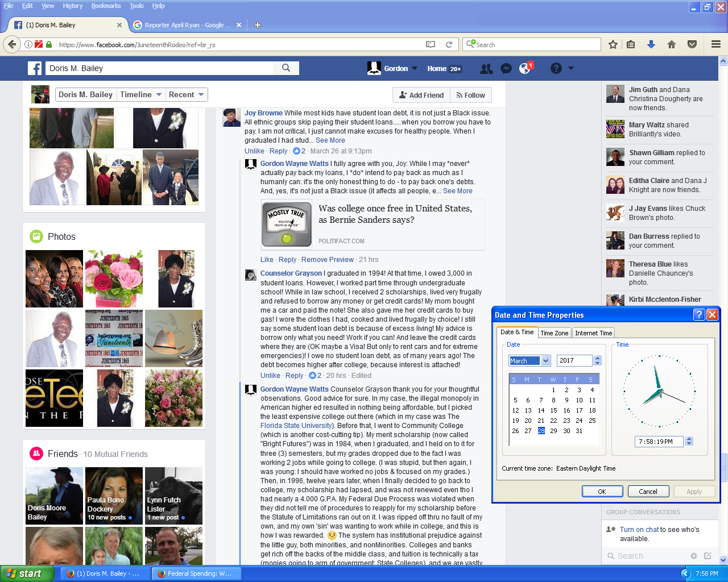
Task: Switch to the Time Zone tab
Action: (x=554, y=333)
